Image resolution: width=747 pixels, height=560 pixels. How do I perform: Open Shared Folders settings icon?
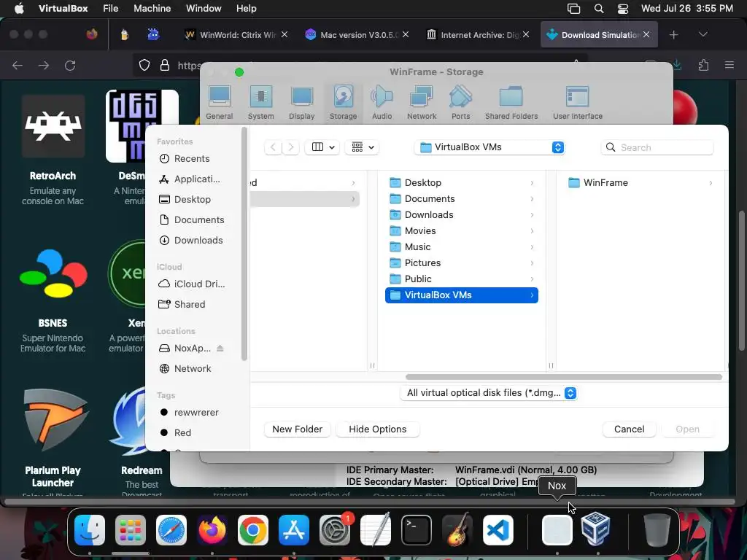[x=511, y=102]
